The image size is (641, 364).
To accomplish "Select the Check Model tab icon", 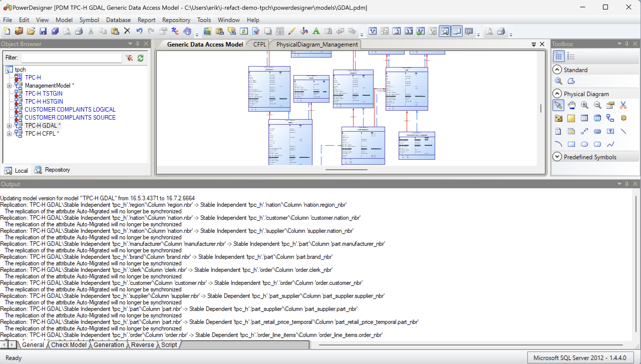I will 69,345.
